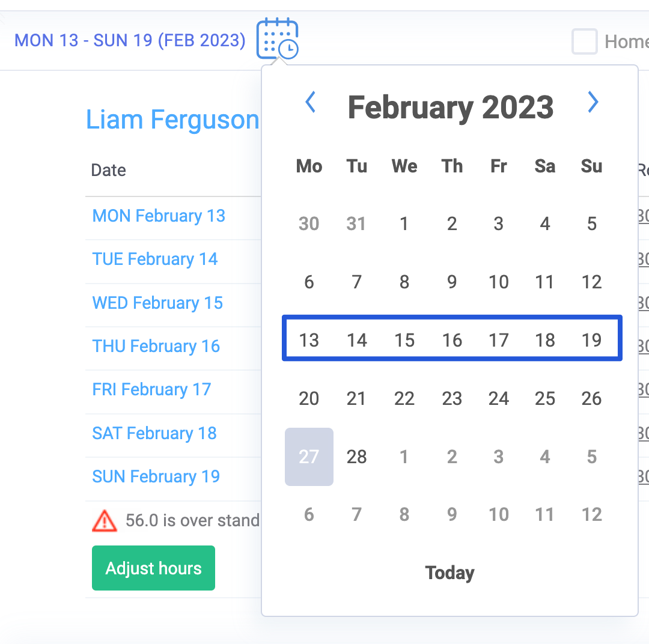This screenshot has width=649, height=644.
Task: Select Monday column header Mo
Action: click(x=309, y=166)
